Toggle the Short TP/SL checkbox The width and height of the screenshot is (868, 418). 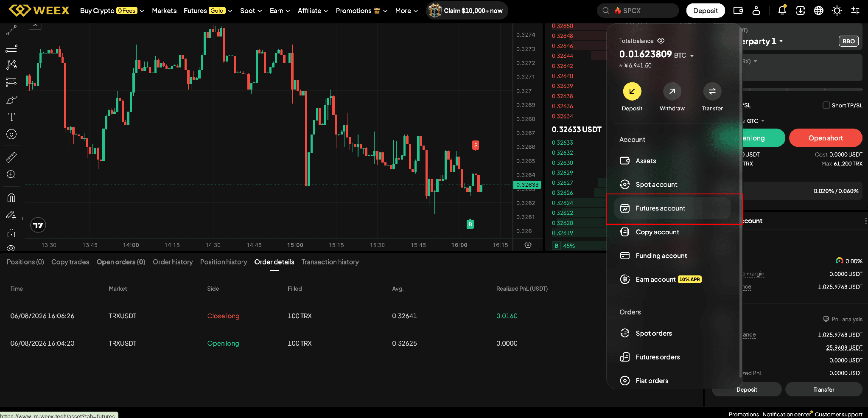point(826,105)
